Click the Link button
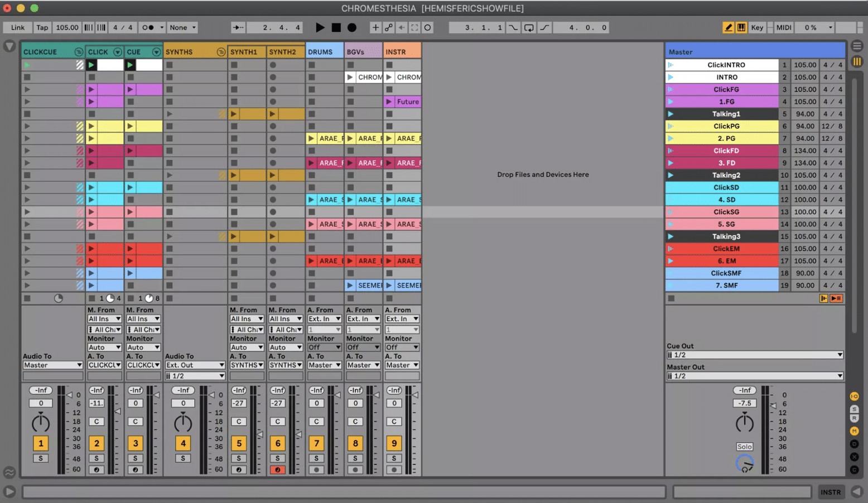 coord(17,27)
